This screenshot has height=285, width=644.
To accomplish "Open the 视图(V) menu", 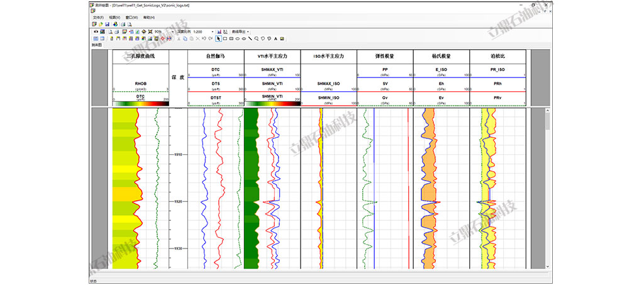I will [114, 18].
